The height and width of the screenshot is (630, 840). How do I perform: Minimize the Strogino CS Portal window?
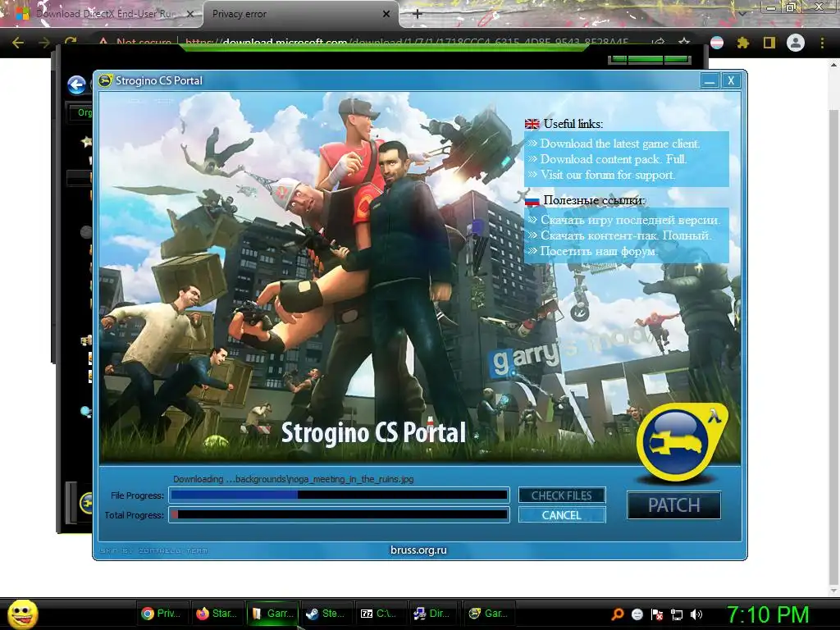coord(710,81)
